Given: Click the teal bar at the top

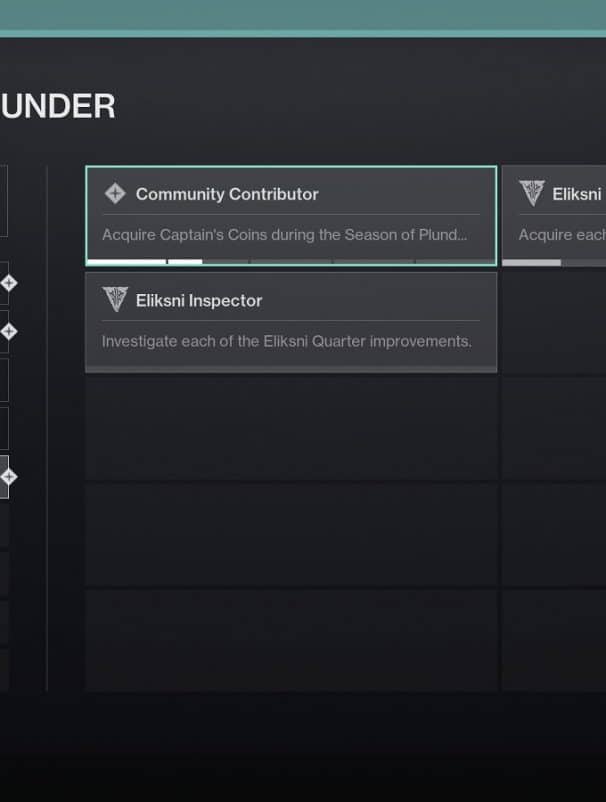Looking at the screenshot, I should [x=303, y=17].
